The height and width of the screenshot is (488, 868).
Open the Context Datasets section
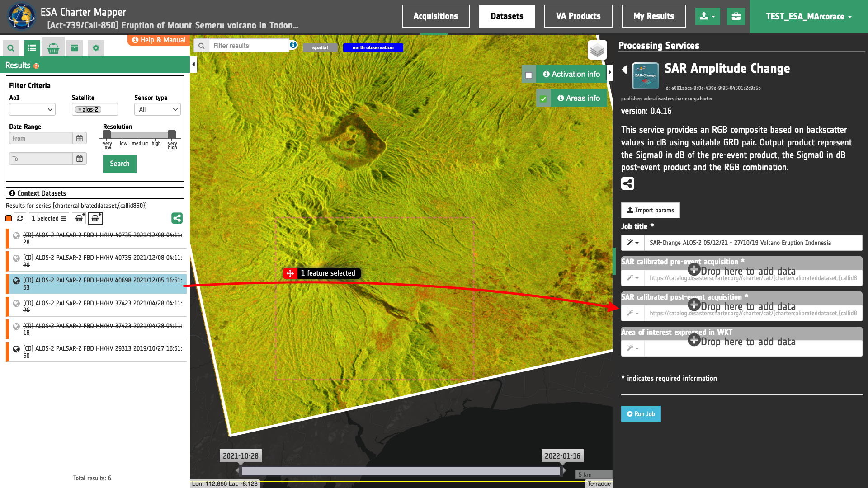click(x=95, y=193)
